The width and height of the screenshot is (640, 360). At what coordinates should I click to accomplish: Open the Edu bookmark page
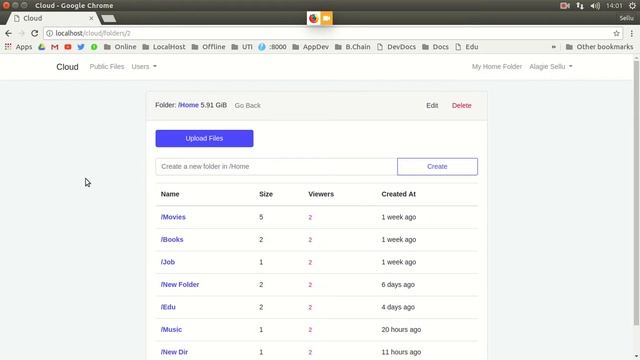point(467,47)
